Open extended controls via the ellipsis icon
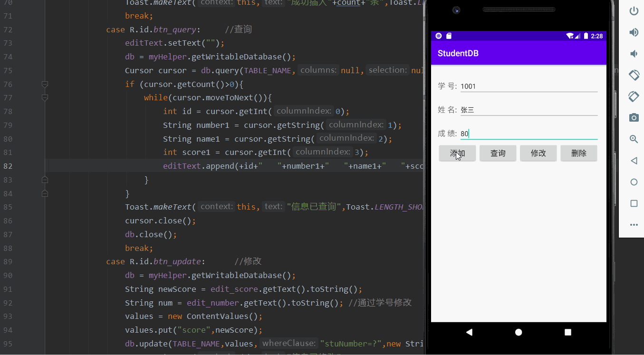 pyautogui.click(x=634, y=224)
